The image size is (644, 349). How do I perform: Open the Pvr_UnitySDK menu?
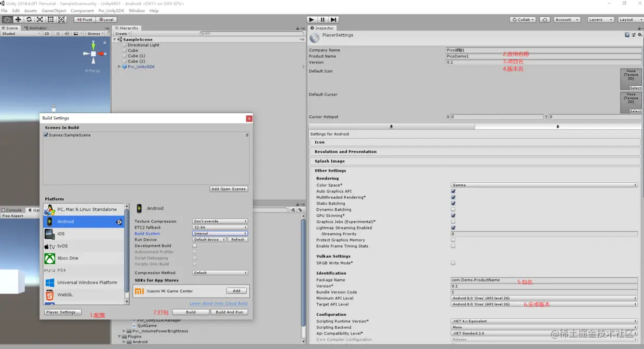[x=112, y=11]
